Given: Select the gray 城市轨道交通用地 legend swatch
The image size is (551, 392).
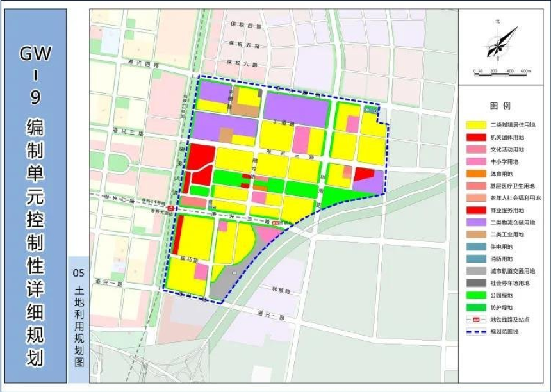Looking at the screenshot, I should click(476, 271).
